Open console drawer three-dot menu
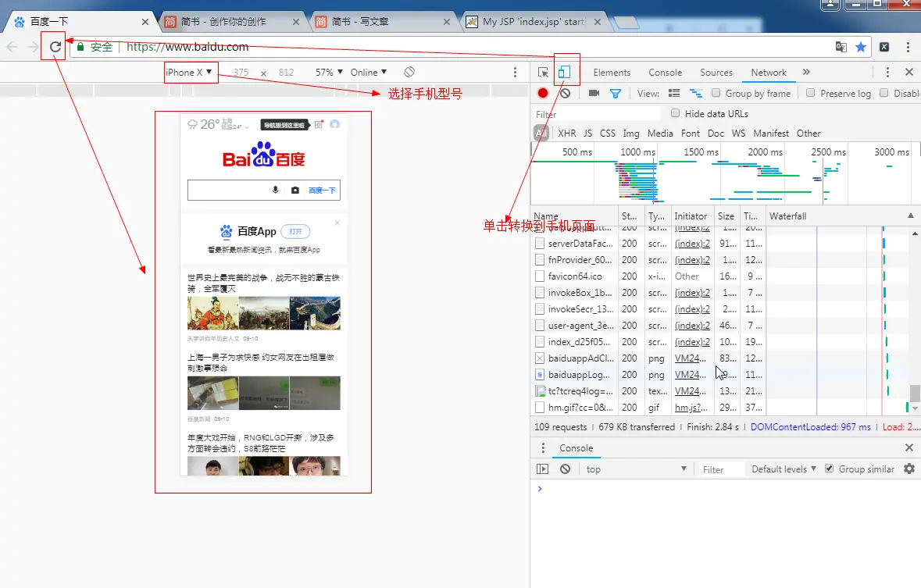This screenshot has width=921, height=588. (x=543, y=447)
